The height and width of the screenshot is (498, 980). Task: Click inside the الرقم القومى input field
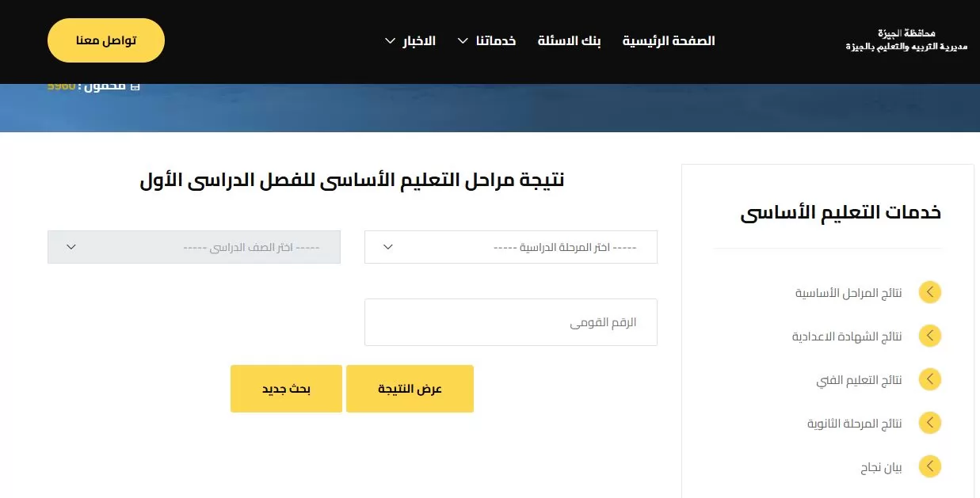tap(510, 321)
